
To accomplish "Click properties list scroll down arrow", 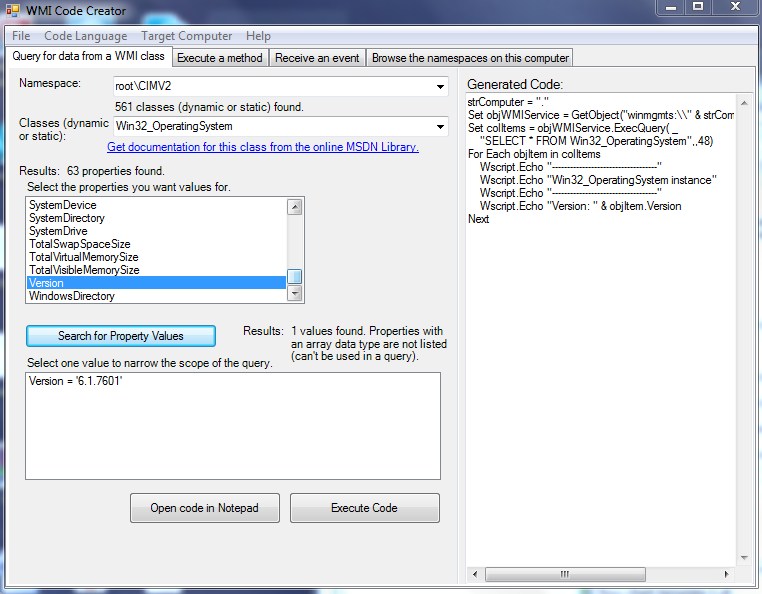I will 294,293.
